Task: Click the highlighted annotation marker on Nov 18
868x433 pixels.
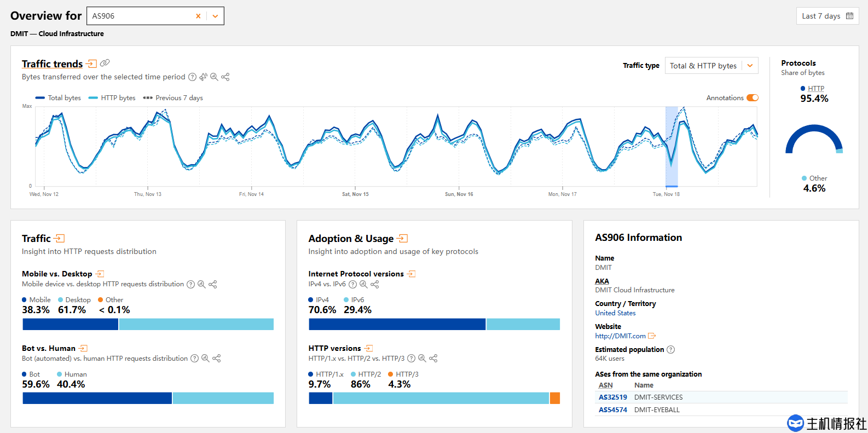Action: coord(672,186)
